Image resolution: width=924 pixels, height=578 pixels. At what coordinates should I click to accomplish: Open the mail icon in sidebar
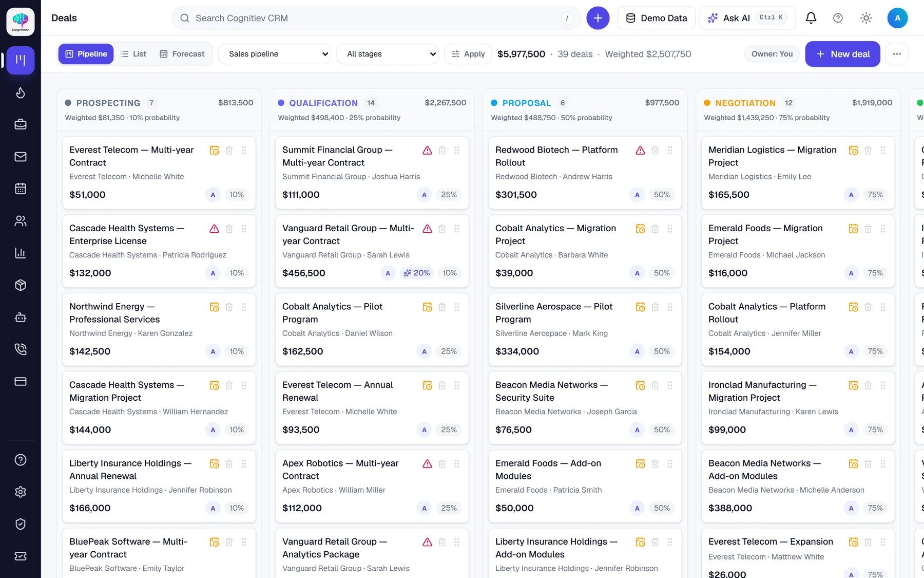[21, 157]
